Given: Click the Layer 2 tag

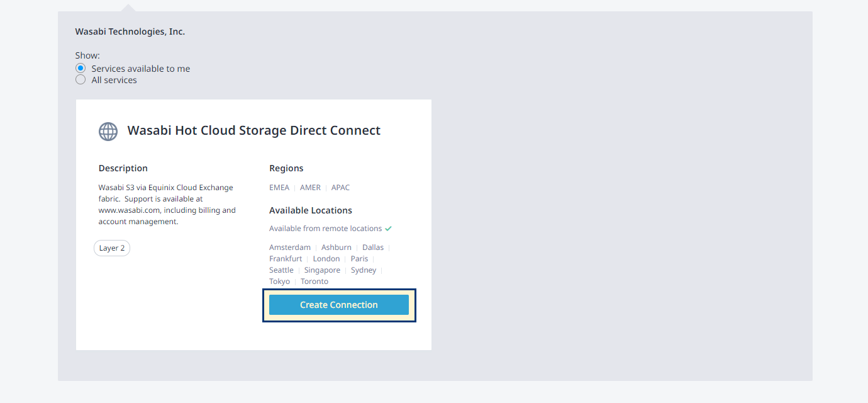Looking at the screenshot, I should 112,248.
